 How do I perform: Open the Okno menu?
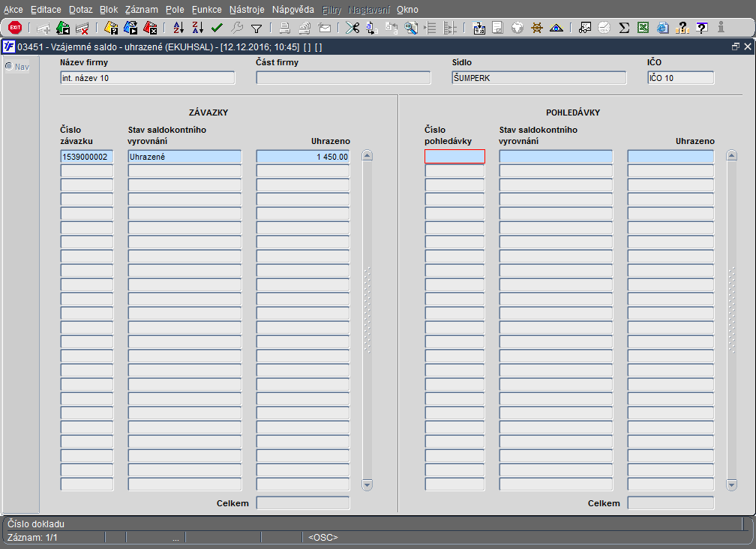(407, 10)
